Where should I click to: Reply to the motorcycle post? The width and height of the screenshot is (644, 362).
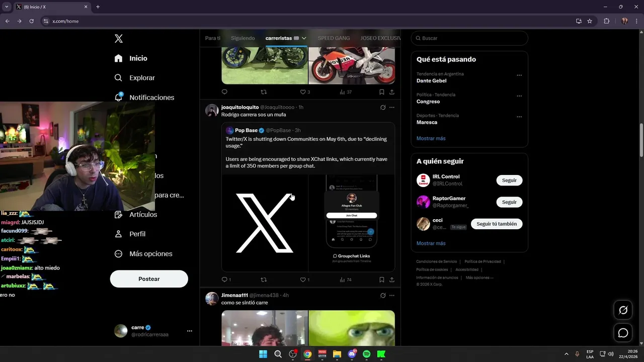(x=224, y=92)
